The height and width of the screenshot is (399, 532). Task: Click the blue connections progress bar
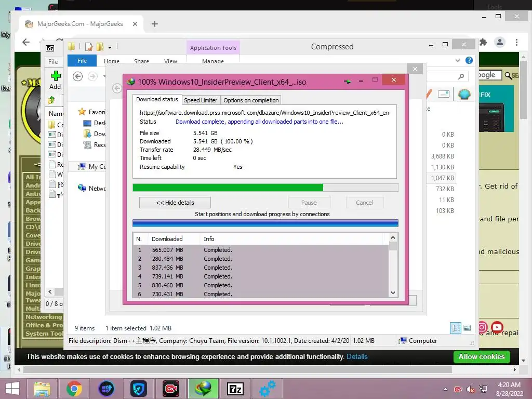(265, 223)
